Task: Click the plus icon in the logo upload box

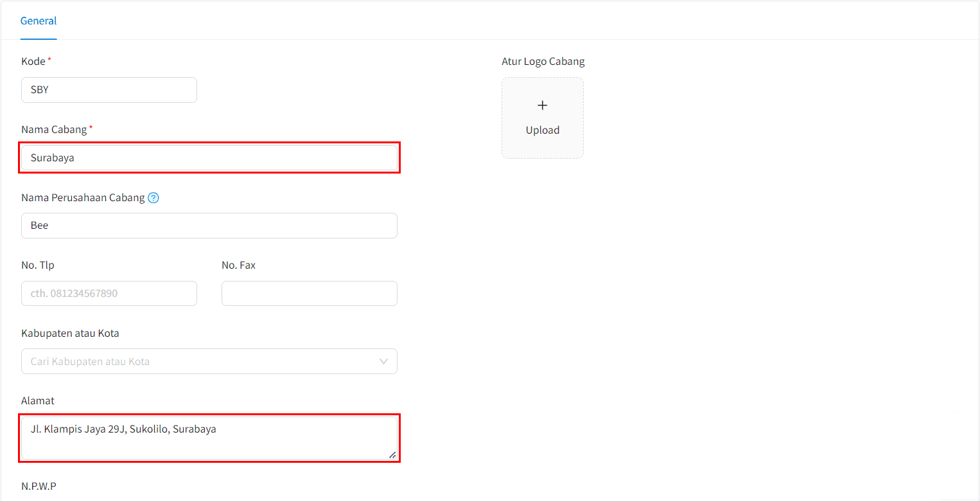Action: (x=543, y=105)
